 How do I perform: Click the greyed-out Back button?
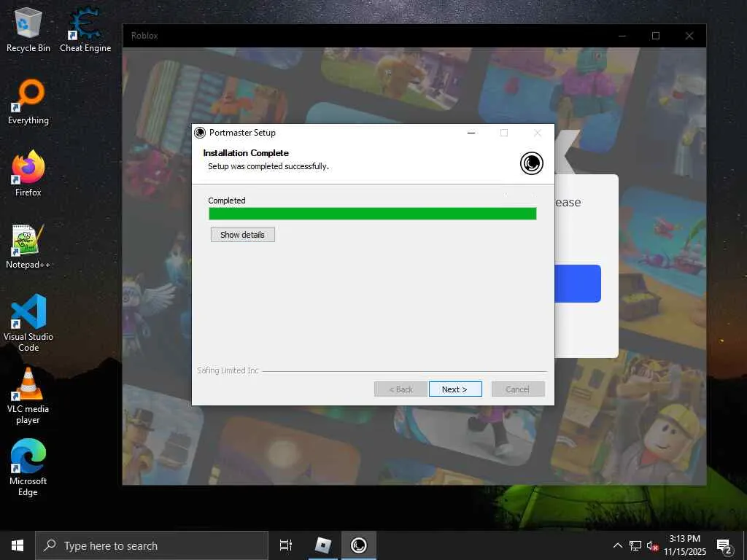pos(400,389)
